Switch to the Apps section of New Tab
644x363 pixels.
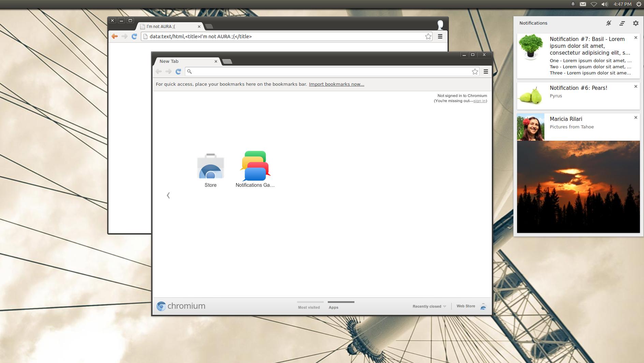(x=333, y=307)
